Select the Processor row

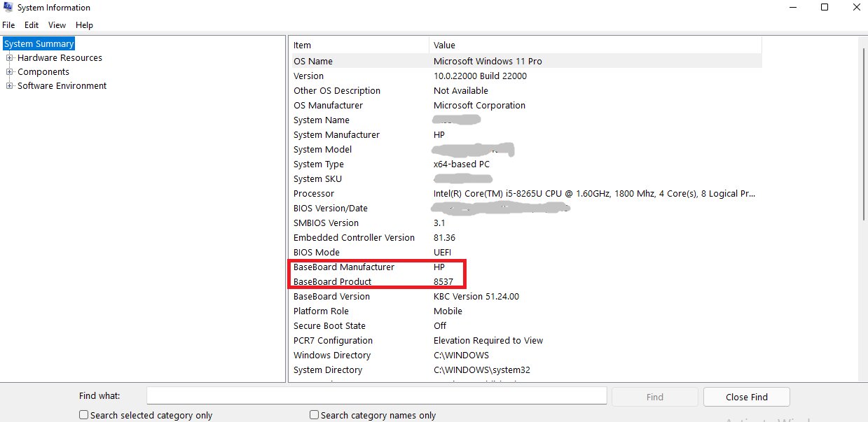tap(314, 194)
